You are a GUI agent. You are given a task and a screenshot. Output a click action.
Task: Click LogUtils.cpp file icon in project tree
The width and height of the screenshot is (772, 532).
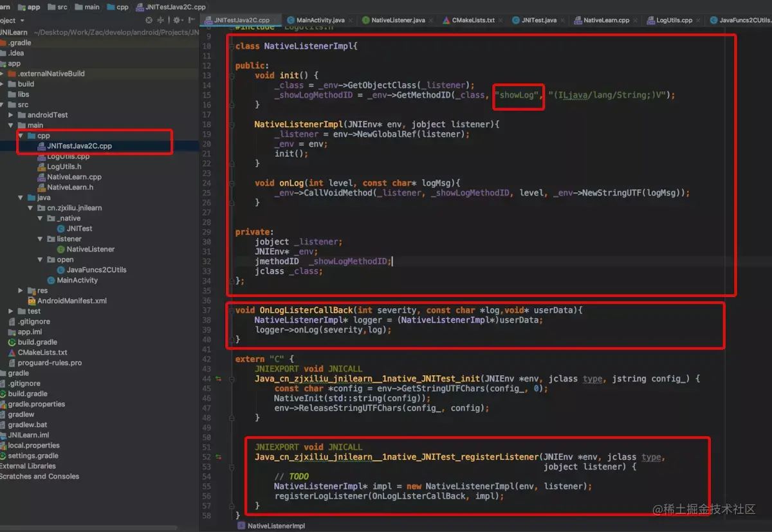(41, 156)
